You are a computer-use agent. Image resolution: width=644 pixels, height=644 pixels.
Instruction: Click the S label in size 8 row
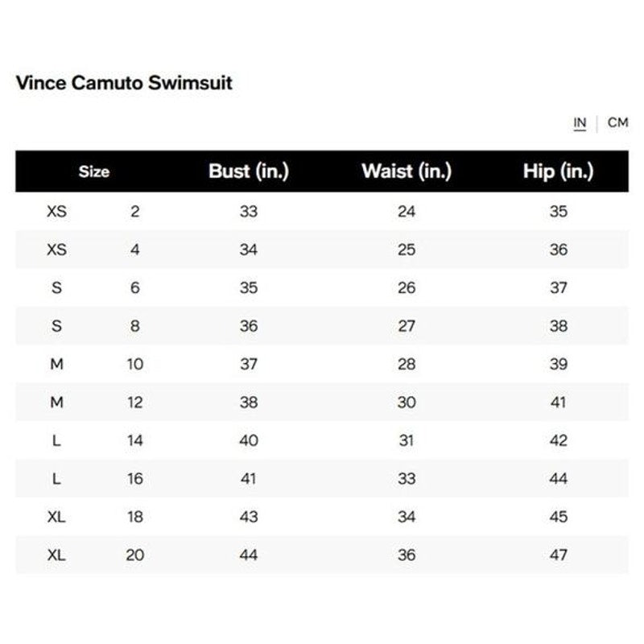pos(56,326)
